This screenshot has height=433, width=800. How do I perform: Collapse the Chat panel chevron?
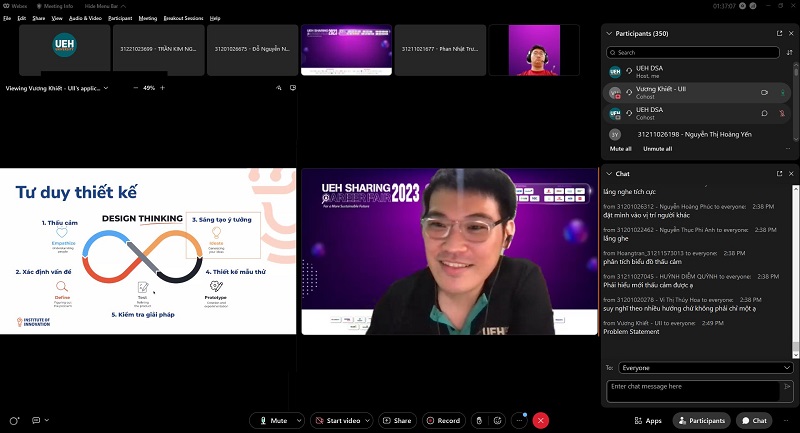[609, 174]
